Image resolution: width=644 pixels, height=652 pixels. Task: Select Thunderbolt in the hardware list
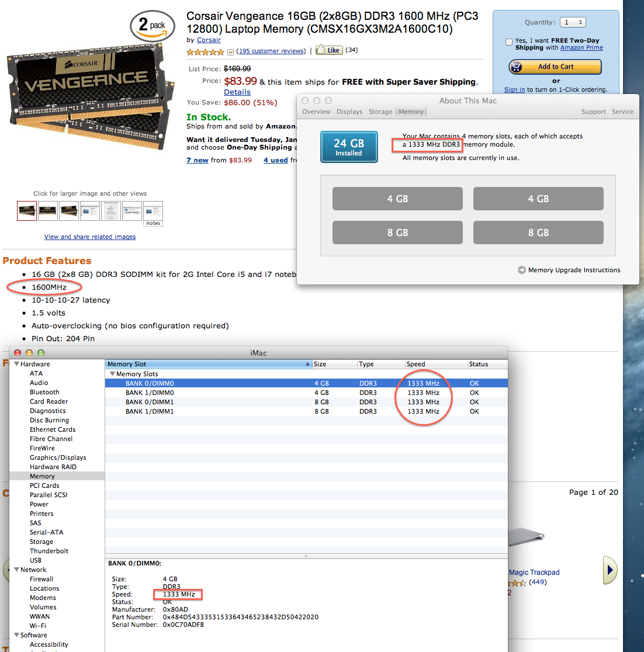coord(49,551)
